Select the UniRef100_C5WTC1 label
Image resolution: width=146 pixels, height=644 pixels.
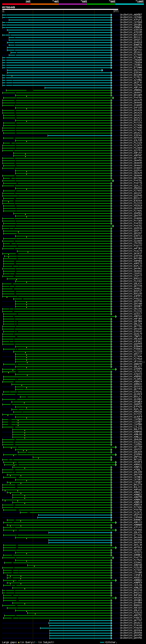[x=131, y=337]
